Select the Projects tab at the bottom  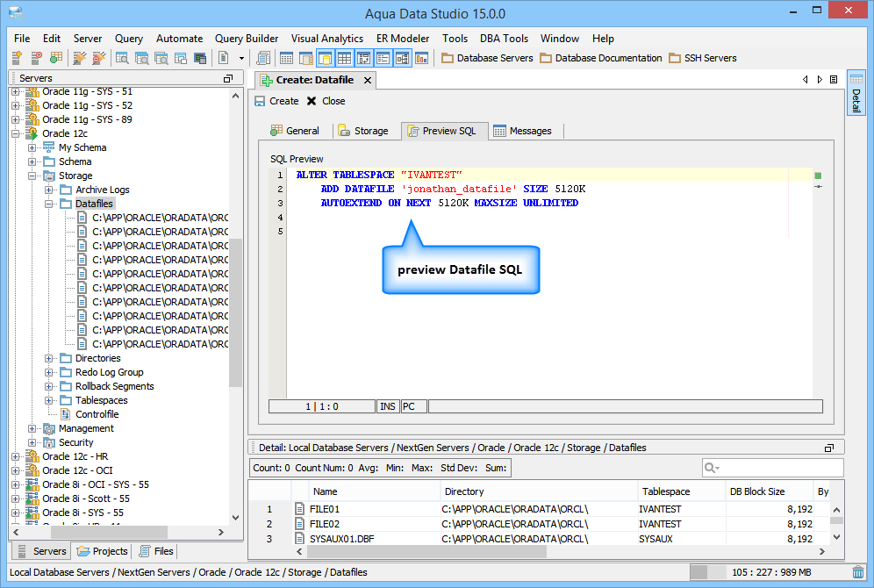pyautogui.click(x=103, y=551)
